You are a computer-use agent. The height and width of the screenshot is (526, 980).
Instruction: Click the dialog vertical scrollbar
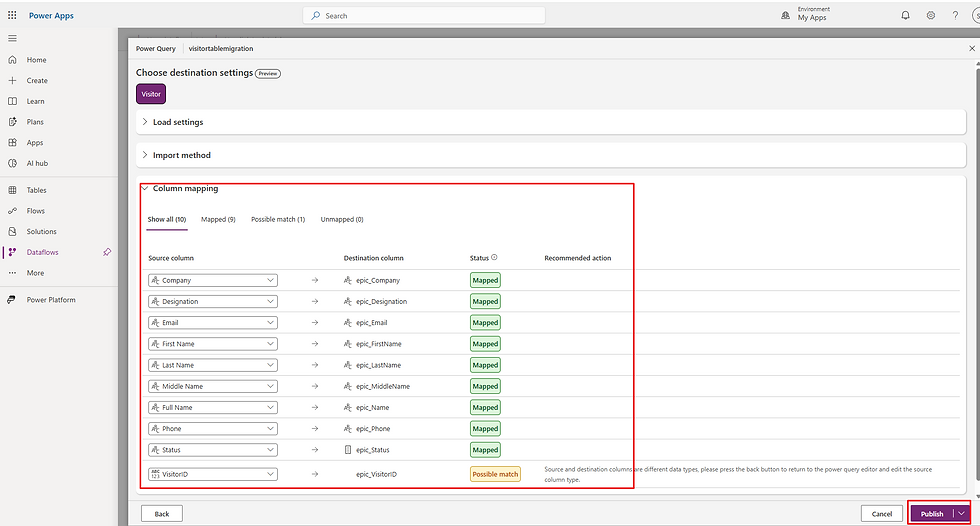tap(976, 275)
